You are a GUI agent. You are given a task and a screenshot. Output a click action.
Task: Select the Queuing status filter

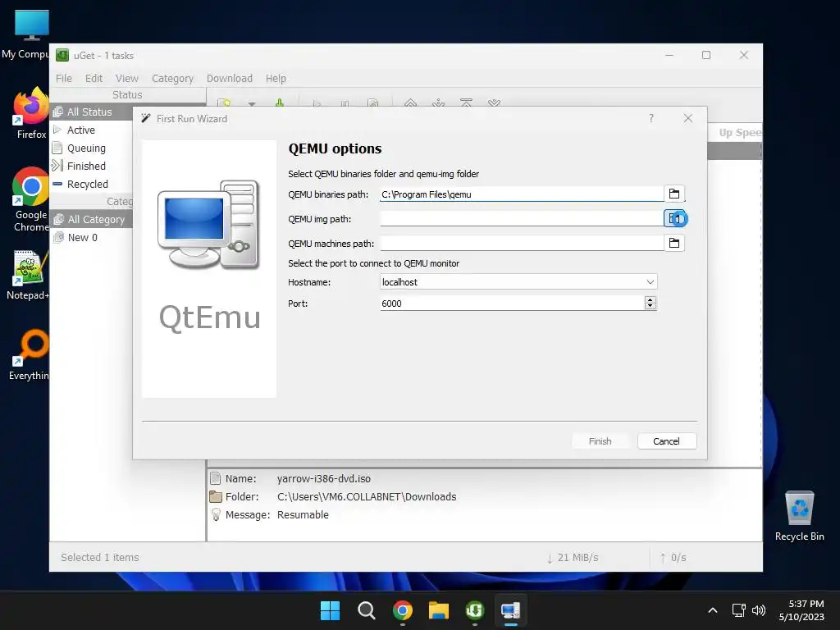pyautogui.click(x=92, y=148)
